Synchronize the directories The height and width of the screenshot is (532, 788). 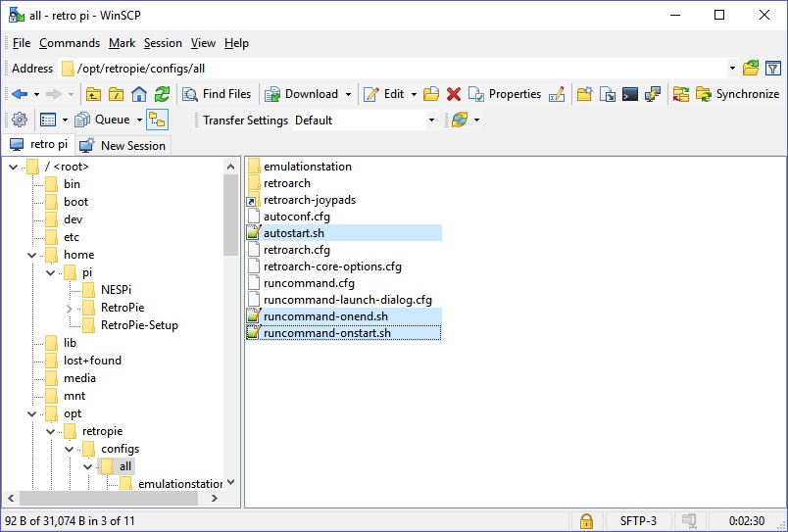pos(737,94)
